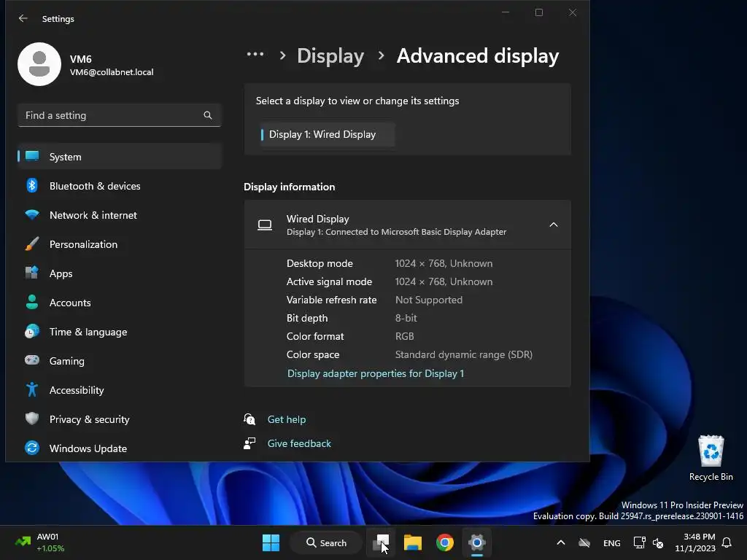
Task: Launch Google Chrome from the taskbar
Action: 444,542
